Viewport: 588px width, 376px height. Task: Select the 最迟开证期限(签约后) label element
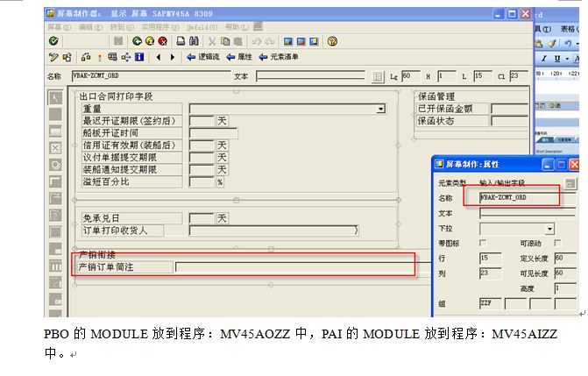(132, 121)
